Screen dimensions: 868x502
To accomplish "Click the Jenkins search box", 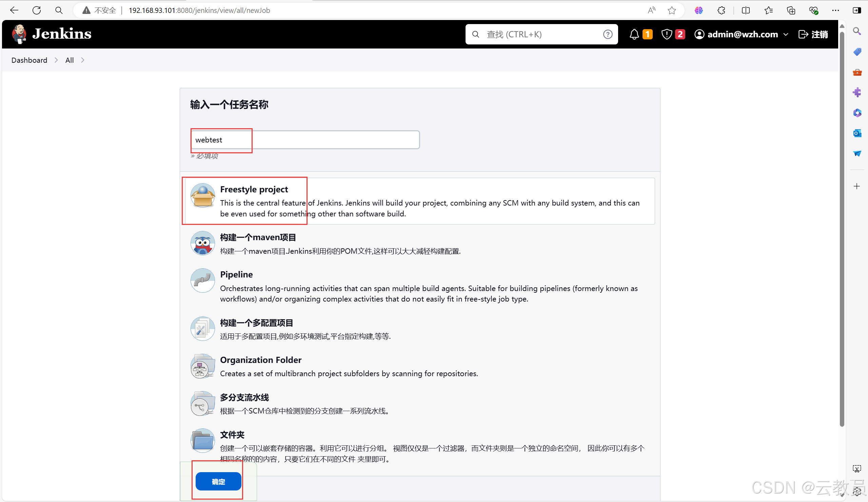I will pos(541,34).
